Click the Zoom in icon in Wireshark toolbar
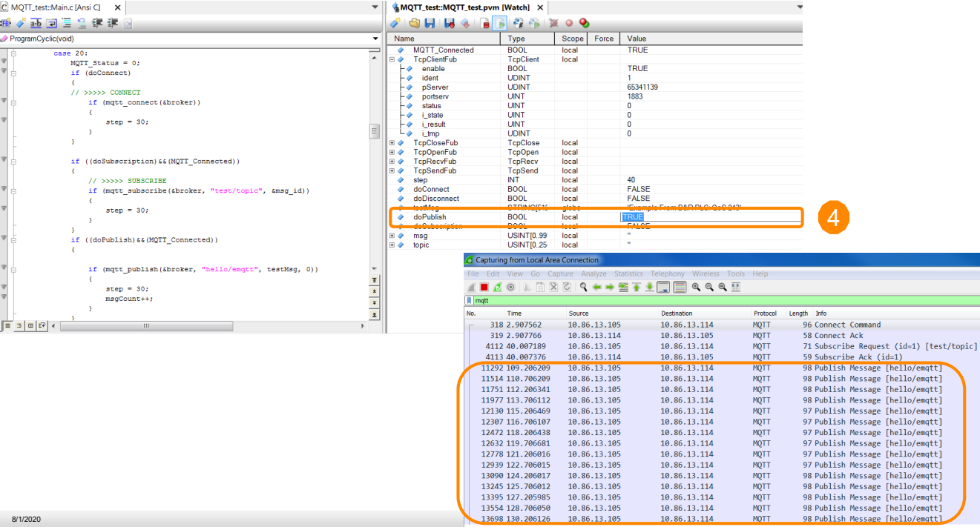Screen dimensions: 980x527 (696, 287)
